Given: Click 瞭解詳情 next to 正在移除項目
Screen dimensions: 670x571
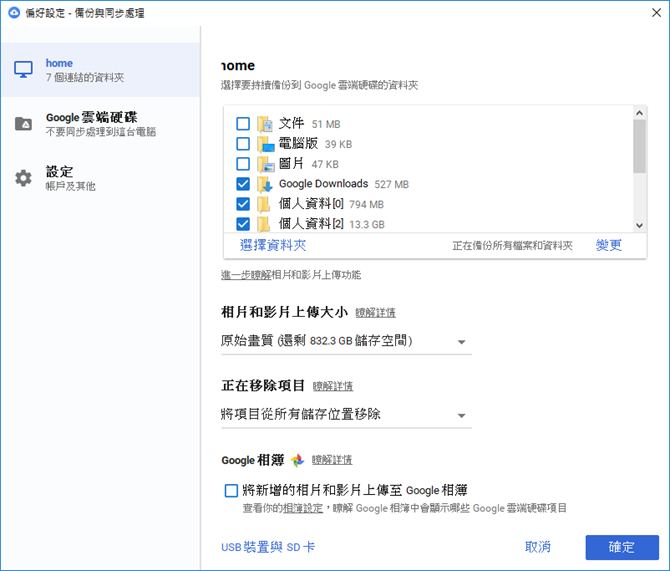Looking at the screenshot, I should pos(333,387).
